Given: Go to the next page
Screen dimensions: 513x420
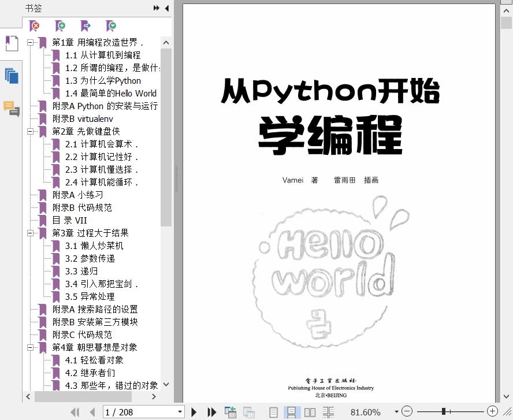Looking at the screenshot, I should [194, 412].
